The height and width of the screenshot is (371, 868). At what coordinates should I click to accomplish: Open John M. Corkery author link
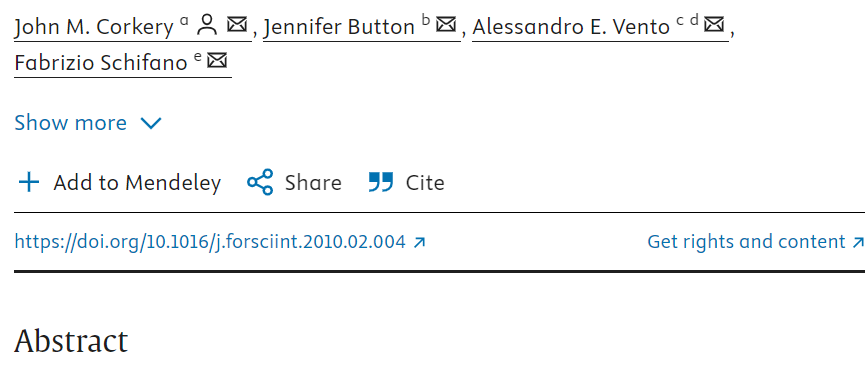coord(94,27)
